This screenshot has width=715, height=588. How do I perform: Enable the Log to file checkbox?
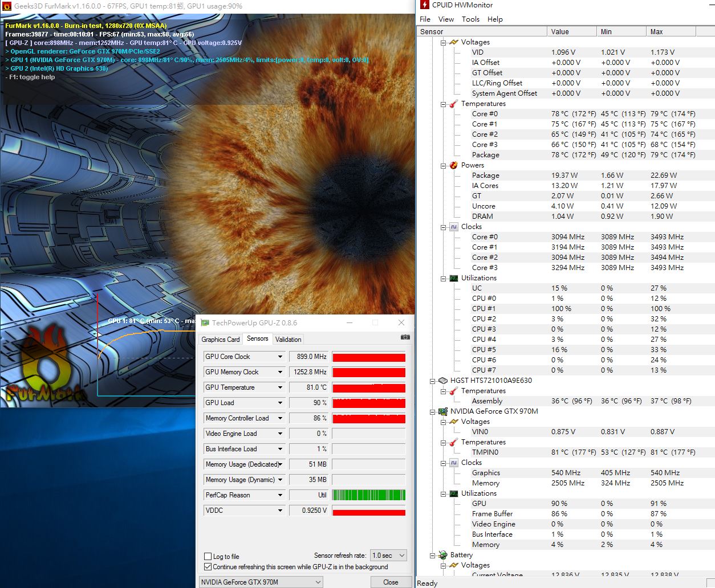tap(208, 557)
